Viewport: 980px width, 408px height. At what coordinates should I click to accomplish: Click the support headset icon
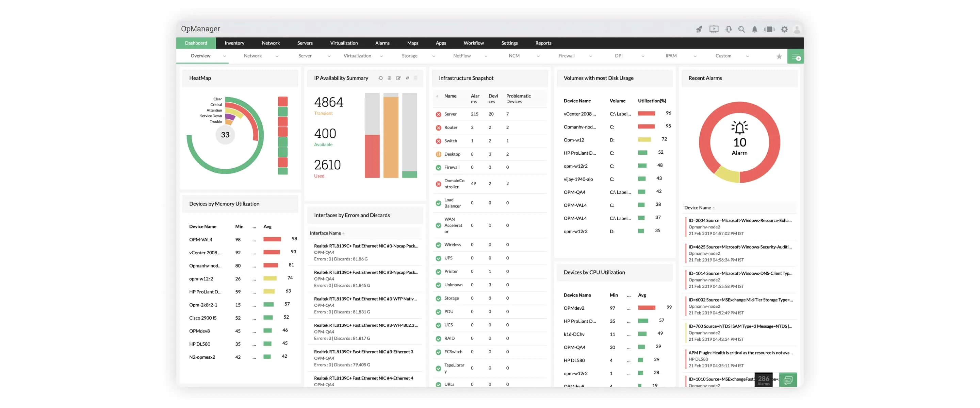pyautogui.click(x=728, y=29)
